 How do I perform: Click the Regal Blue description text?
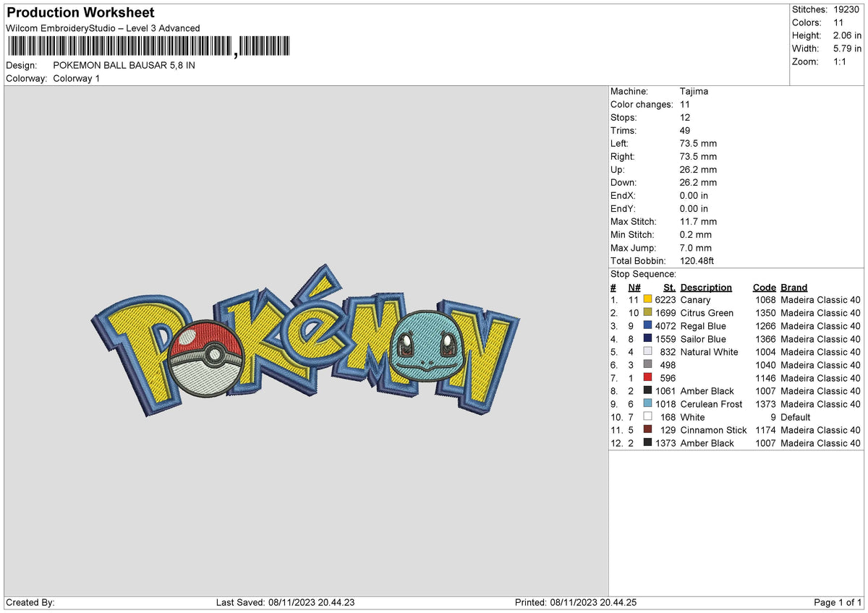tap(703, 325)
